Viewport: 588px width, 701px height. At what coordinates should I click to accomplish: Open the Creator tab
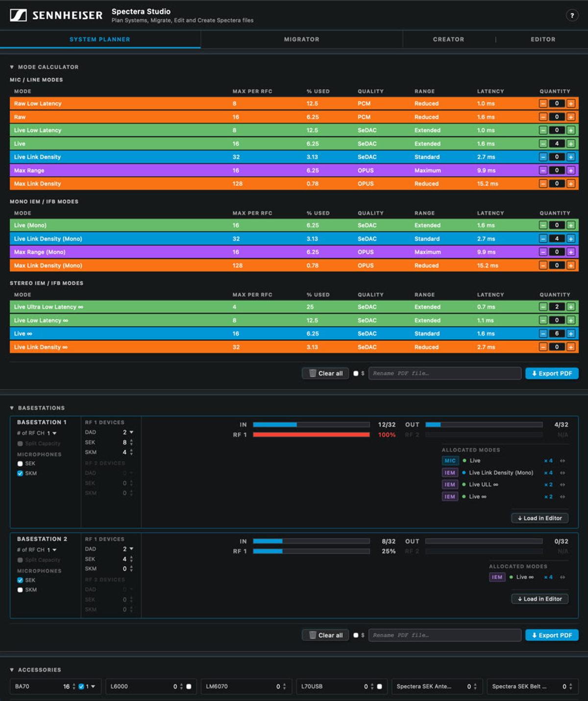[448, 39]
